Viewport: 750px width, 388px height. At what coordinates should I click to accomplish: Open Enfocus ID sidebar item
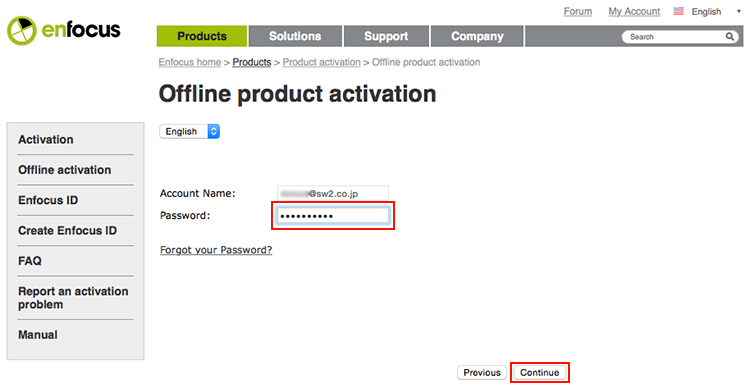point(48,200)
